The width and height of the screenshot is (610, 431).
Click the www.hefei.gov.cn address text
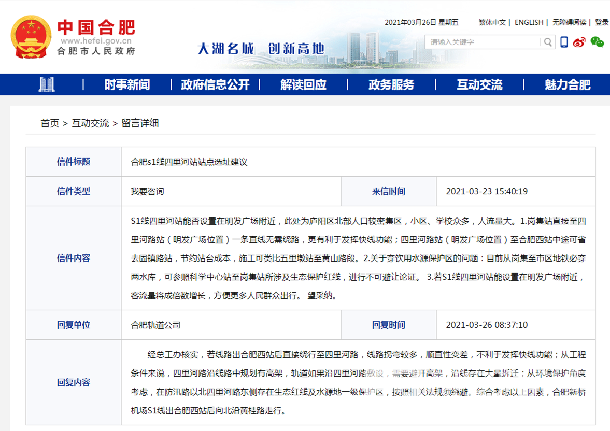[96, 41]
